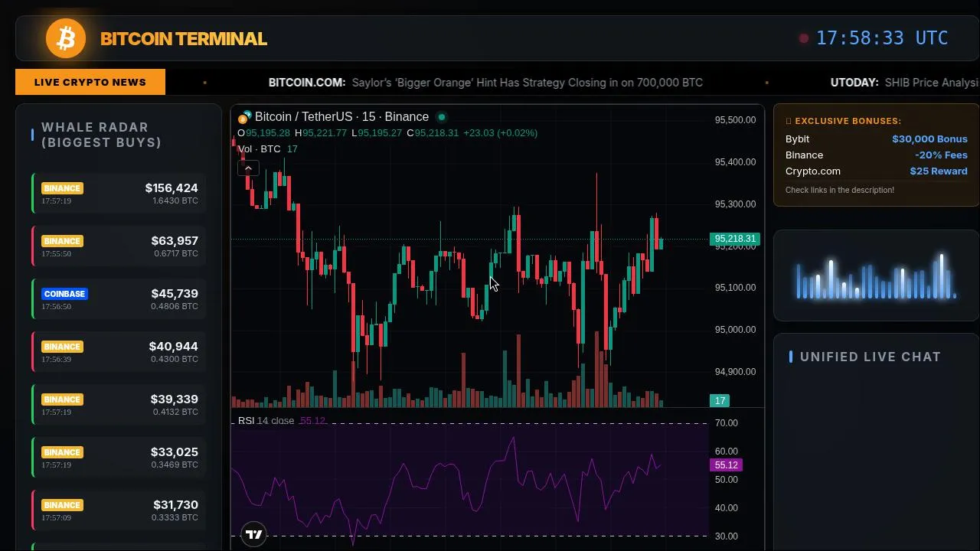This screenshot has width=980, height=551.
Task: Click the Binance tag on the $31,730 buy
Action: click(x=62, y=505)
